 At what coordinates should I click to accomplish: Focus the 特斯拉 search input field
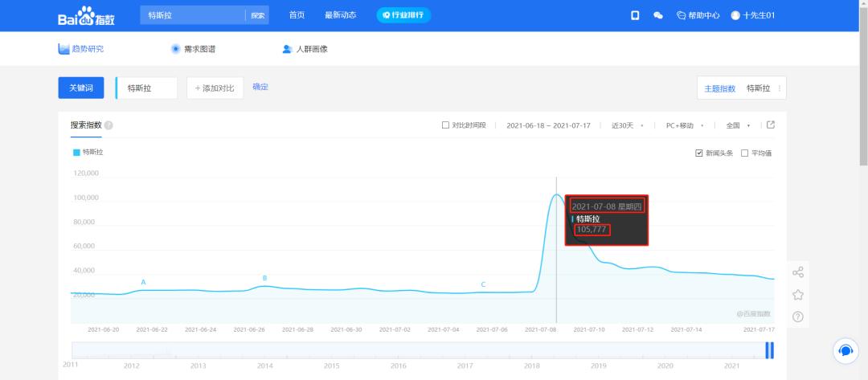click(x=193, y=15)
